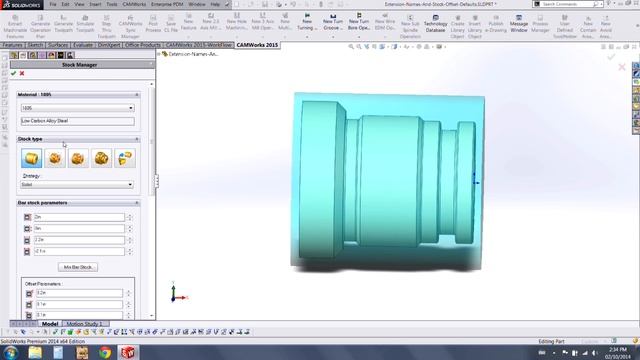Screen dimensions: 640x360
Task: Click Post Process
Action: 153,24
